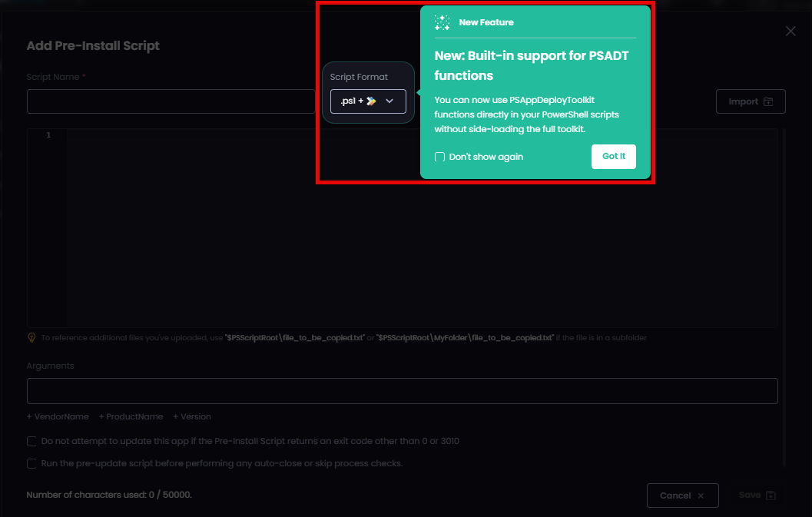Focus the Script Name text field
This screenshot has width=812, height=517.
click(x=171, y=101)
